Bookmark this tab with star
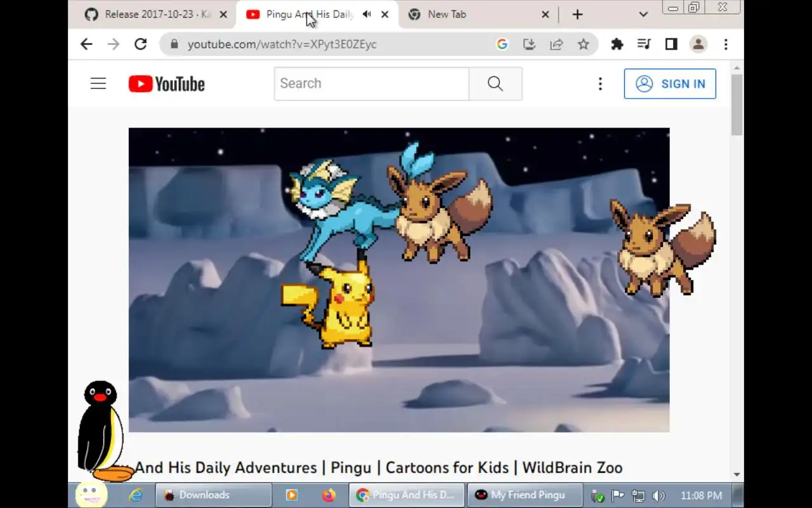The image size is (812, 508). coord(584,44)
